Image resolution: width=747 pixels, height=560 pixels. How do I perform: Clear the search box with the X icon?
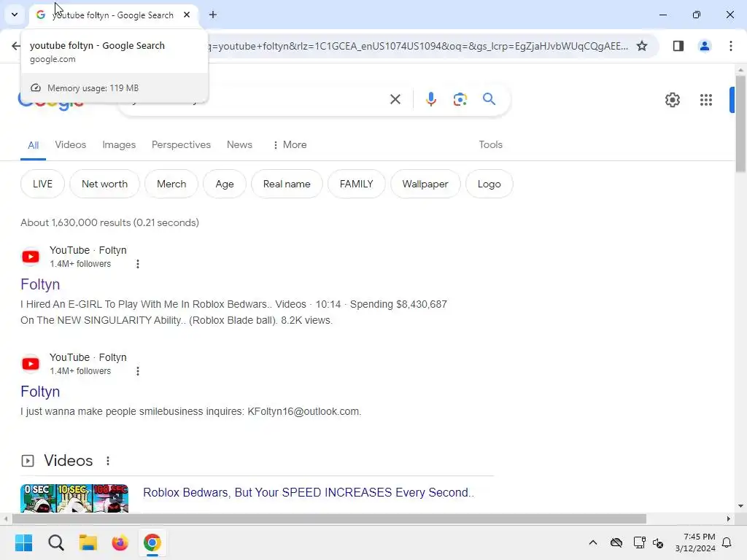(x=395, y=99)
